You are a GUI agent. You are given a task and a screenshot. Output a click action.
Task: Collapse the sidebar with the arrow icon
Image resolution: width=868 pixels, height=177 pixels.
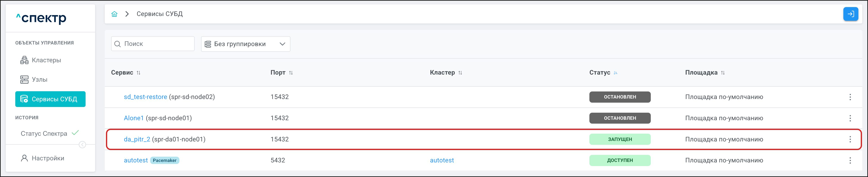82,145
